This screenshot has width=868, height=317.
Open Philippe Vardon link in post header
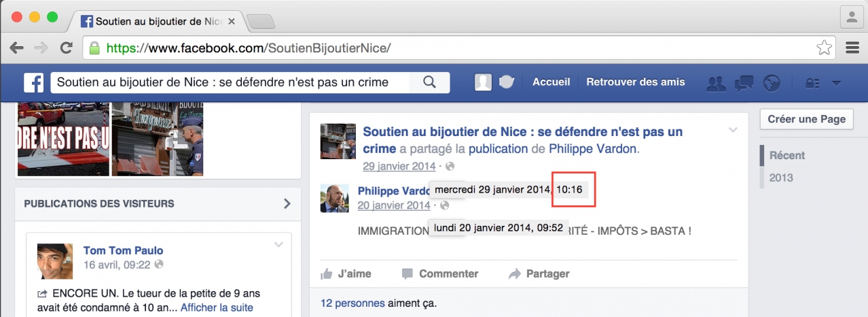[x=593, y=148]
